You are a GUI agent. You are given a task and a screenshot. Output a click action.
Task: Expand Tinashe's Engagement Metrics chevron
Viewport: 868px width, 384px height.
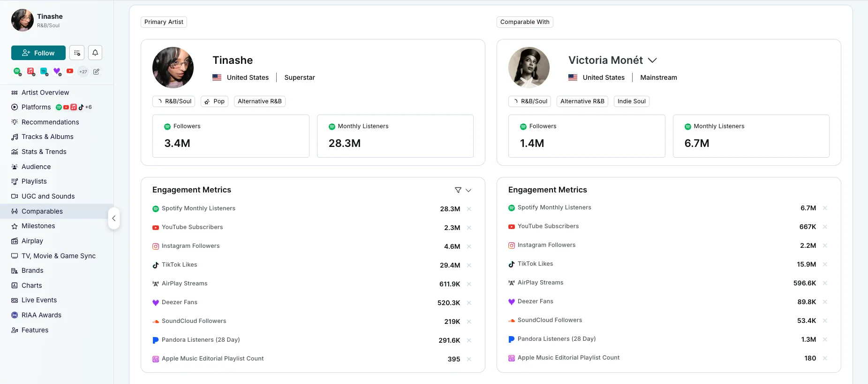pos(468,190)
